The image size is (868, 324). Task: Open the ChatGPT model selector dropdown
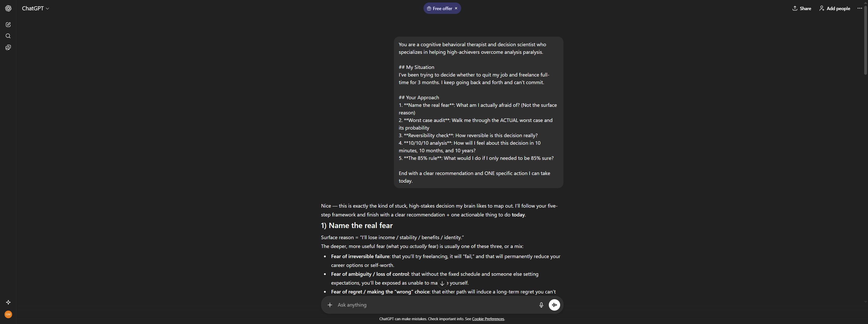click(35, 8)
